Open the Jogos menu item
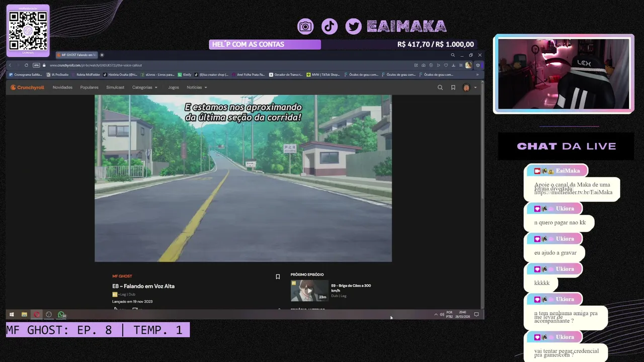 174,87
